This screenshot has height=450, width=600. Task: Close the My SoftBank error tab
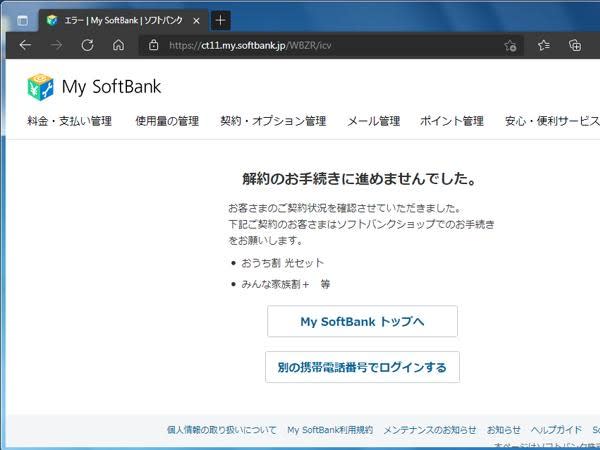pos(198,20)
